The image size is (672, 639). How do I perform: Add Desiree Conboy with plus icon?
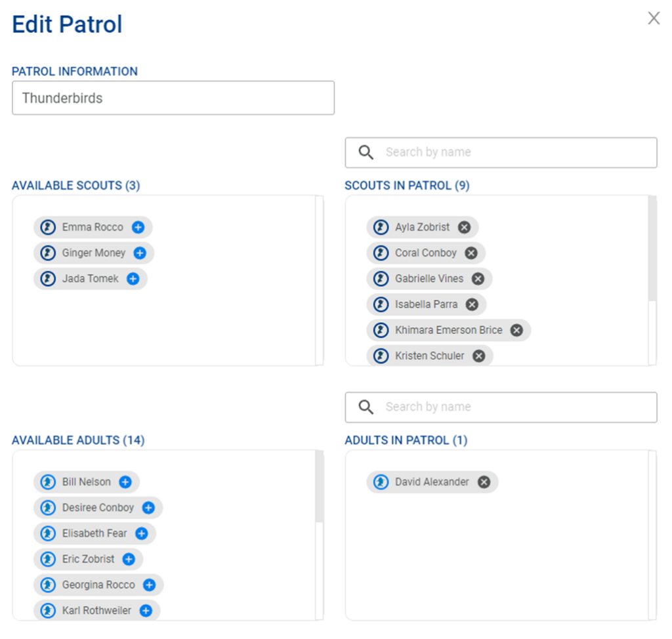(148, 508)
